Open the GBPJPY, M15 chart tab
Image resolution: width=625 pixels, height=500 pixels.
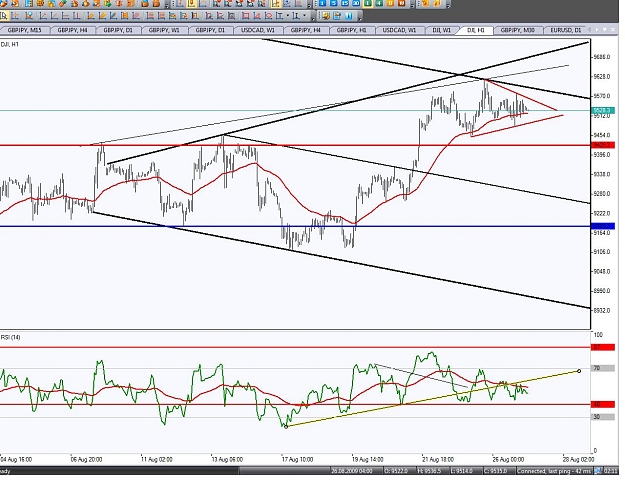pyautogui.click(x=24, y=30)
